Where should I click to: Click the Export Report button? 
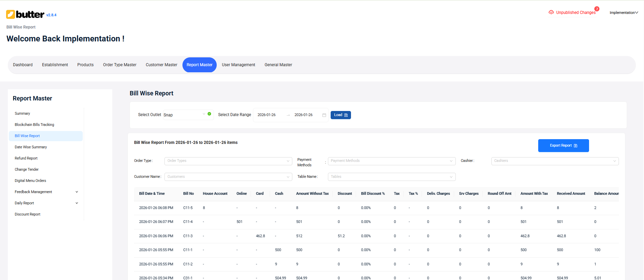point(563,146)
